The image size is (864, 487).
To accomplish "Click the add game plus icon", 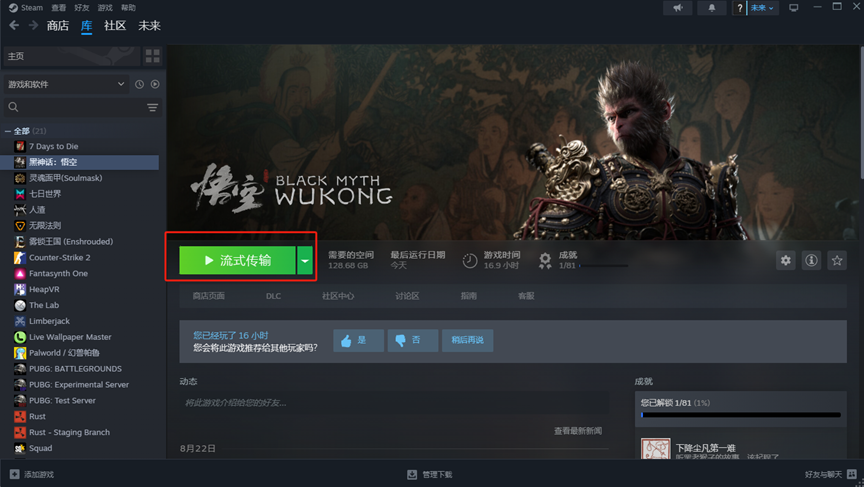I will coord(14,474).
